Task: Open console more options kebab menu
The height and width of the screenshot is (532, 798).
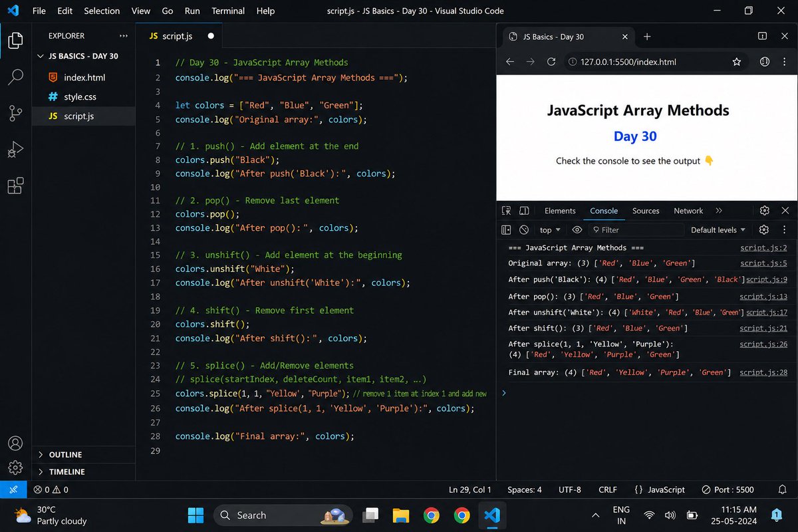Action: pyautogui.click(x=785, y=230)
